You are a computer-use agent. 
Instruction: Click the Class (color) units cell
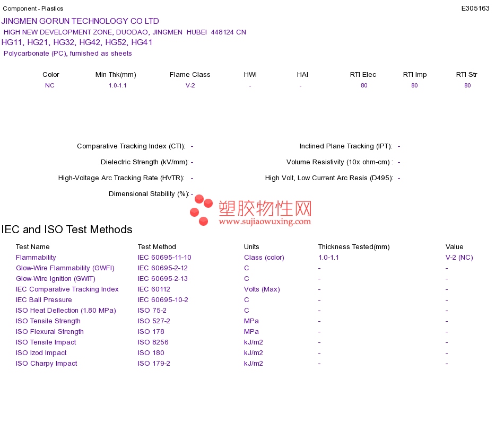point(264,257)
